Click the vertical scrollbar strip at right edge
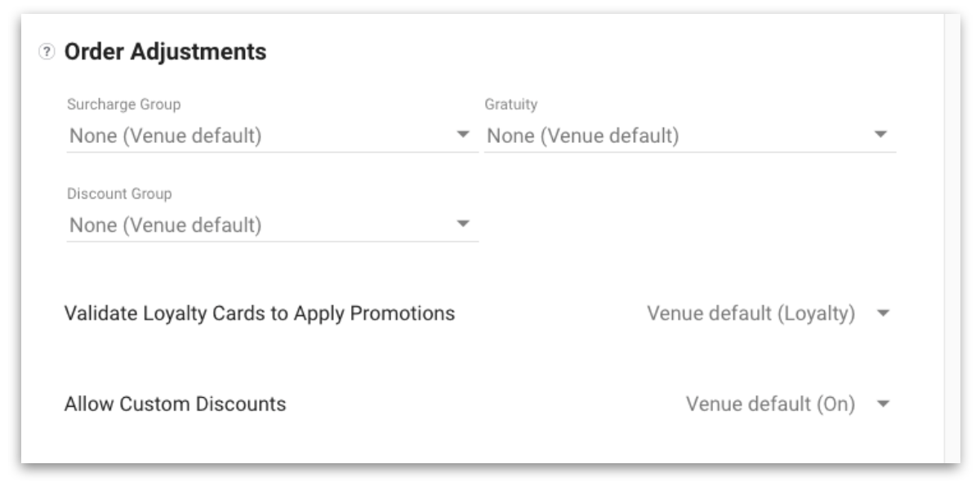 tap(951, 239)
